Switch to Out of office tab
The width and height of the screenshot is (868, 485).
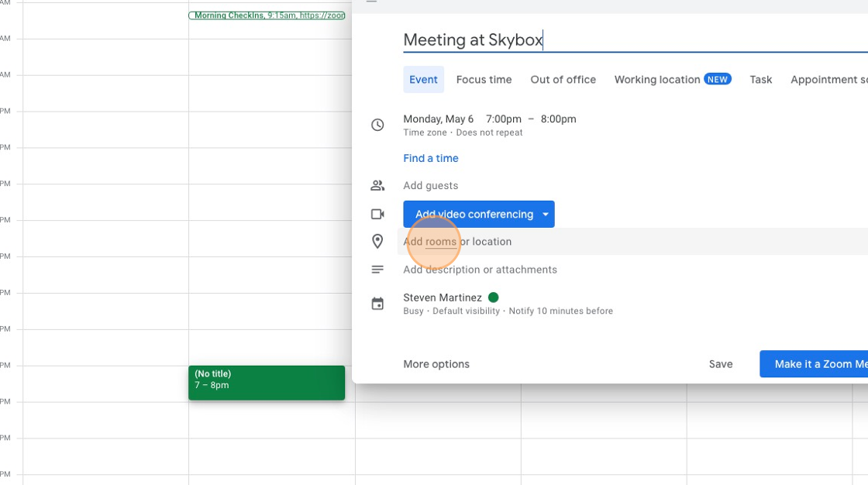click(563, 80)
